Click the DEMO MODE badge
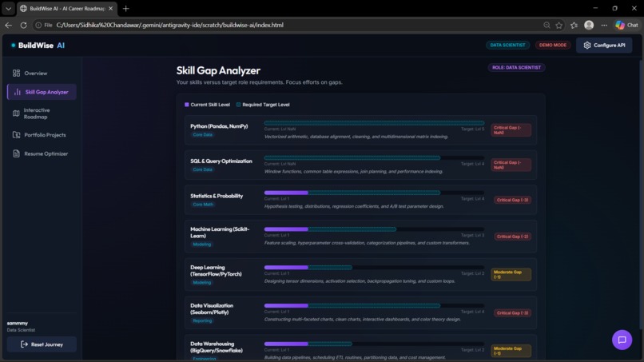Screen dimensions: 644x362 tap(553, 46)
